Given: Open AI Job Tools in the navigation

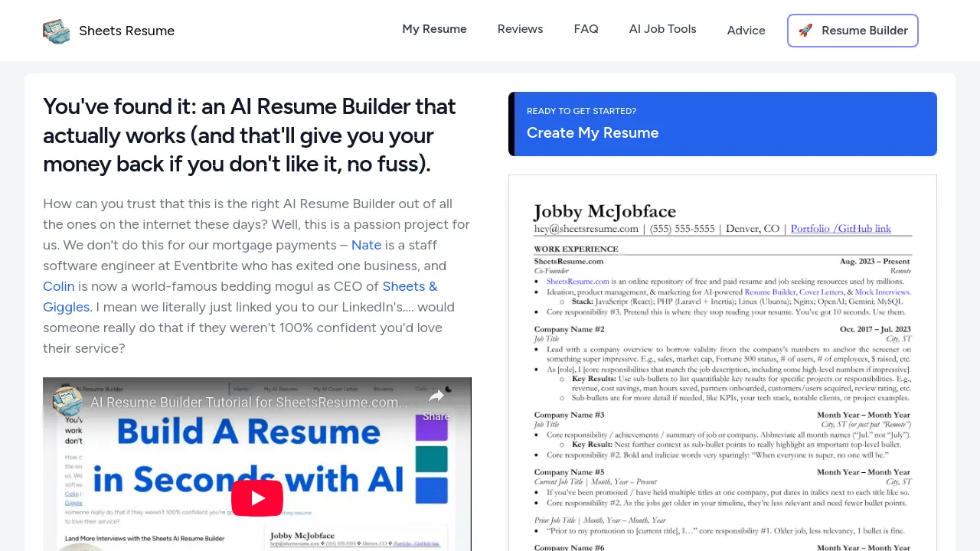Looking at the screenshot, I should click(662, 29).
